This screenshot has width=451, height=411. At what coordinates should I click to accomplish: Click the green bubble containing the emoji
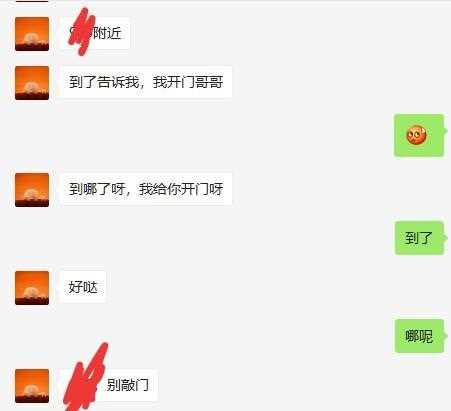[x=419, y=135]
